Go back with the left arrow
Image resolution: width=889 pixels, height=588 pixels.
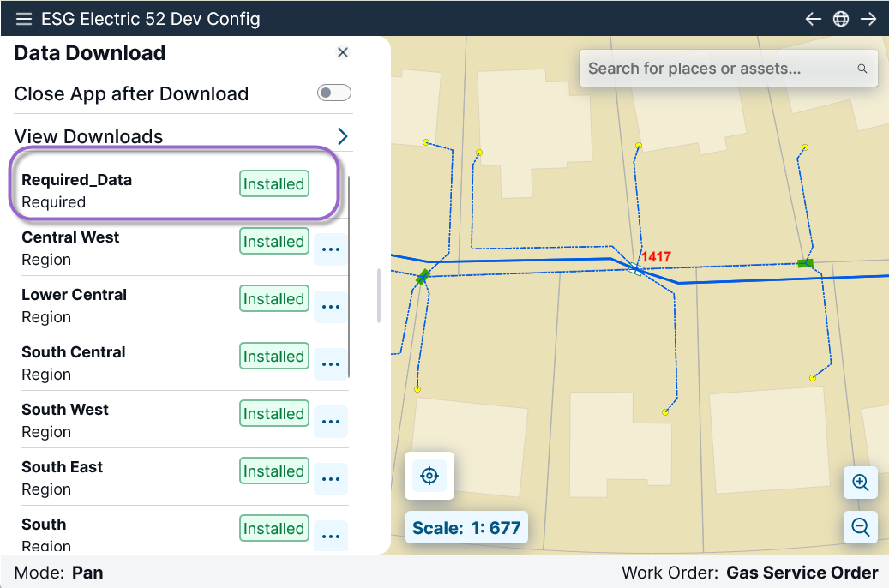pyautogui.click(x=813, y=19)
